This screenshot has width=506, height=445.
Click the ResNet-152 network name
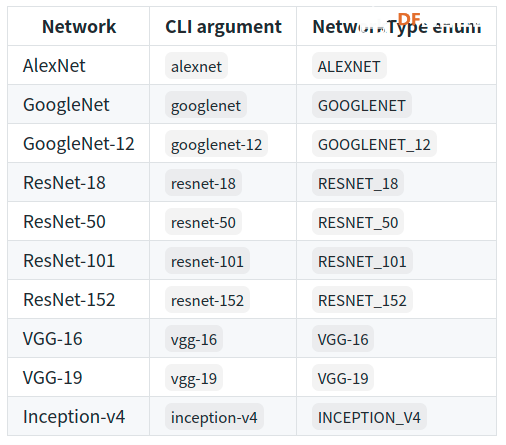(x=69, y=299)
